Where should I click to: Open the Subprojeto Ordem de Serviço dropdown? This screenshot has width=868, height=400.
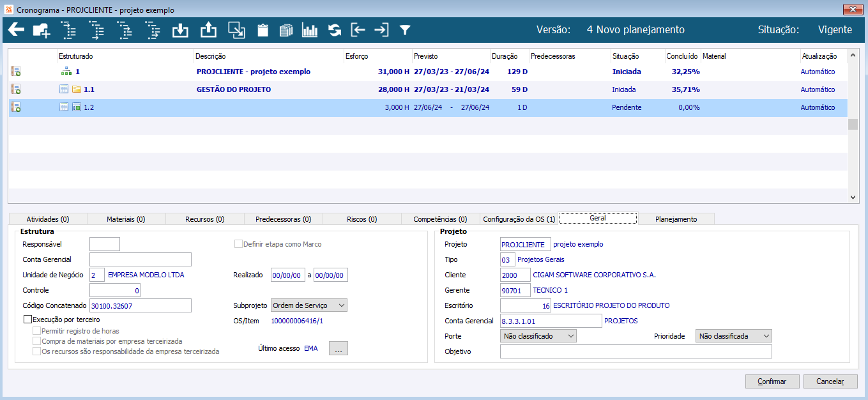309,305
